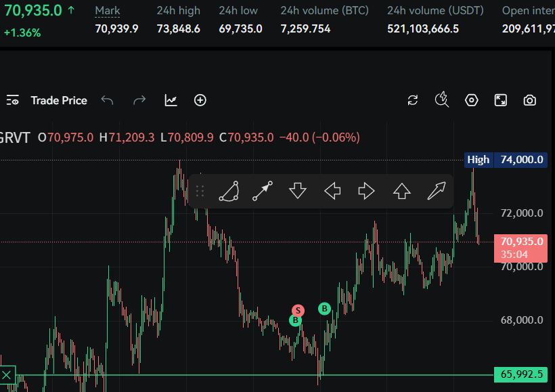Click the B buy marker below the S marker

coord(295,320)
